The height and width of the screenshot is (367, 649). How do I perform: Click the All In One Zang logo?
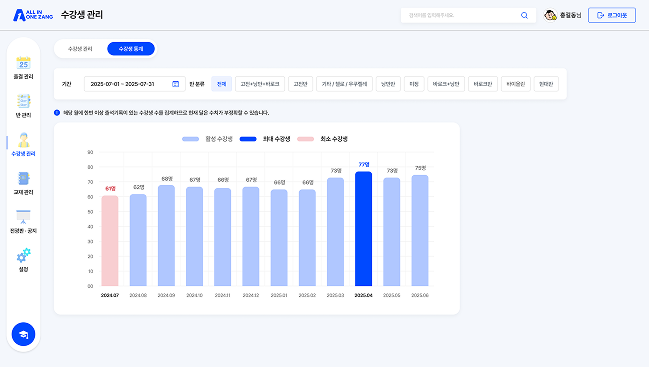(x=33, y=15)
